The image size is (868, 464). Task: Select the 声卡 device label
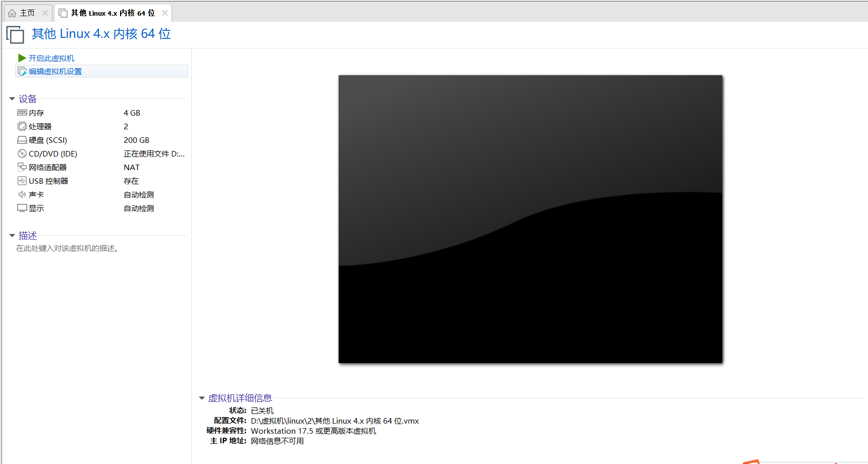(x=36, y=195)
